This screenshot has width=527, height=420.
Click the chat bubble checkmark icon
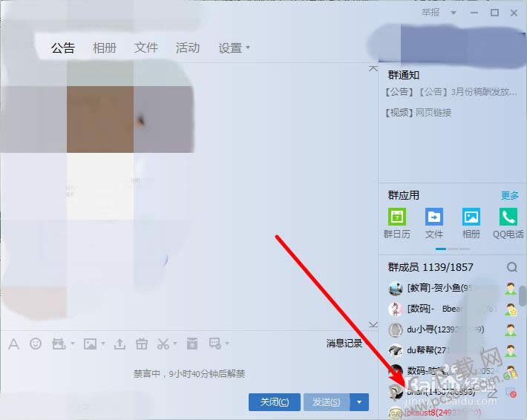coord(215,344)
